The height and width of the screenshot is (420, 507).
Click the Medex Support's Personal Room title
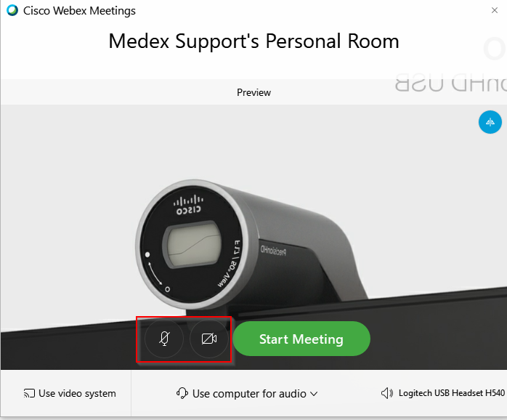pos(253,41)
